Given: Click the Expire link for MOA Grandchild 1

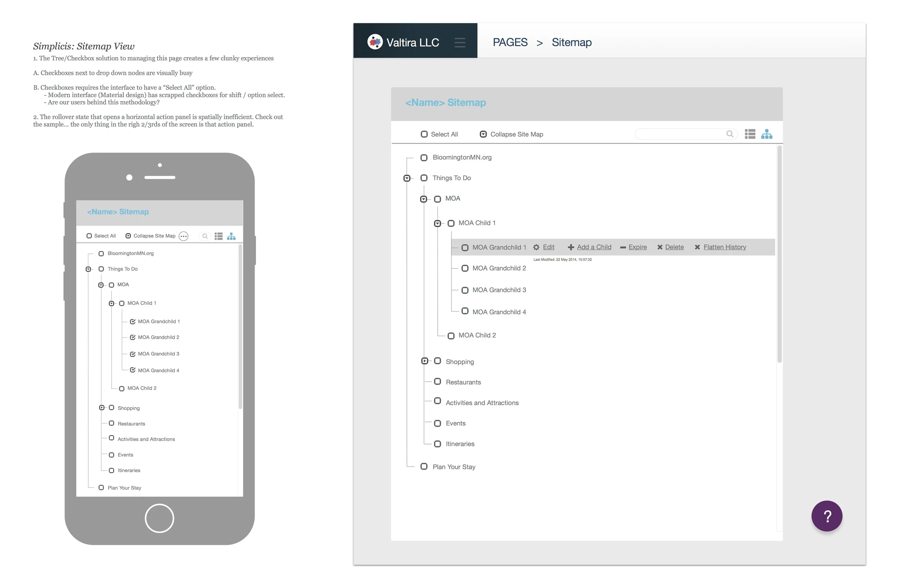Looking at the screenshot, I should pyautogui.click(x=638, y=247).
